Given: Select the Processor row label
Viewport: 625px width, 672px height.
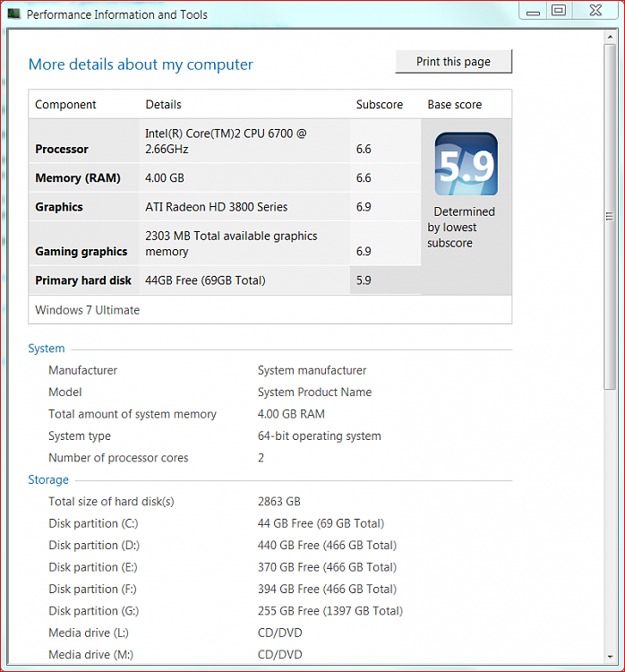Looking at the screenshot, I should [x=62, y=149].
